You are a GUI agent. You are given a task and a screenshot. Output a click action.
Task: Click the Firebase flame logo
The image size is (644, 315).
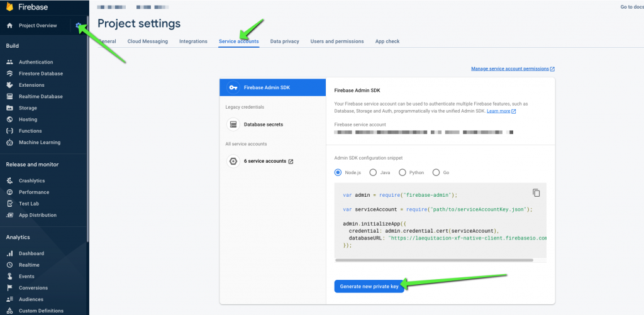9,6
